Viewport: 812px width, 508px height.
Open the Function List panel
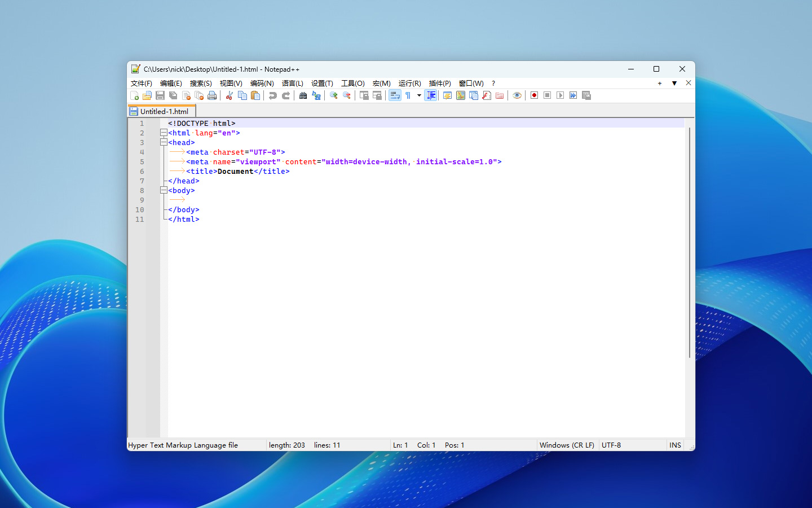pyautogui.click(x=487, y=95)
